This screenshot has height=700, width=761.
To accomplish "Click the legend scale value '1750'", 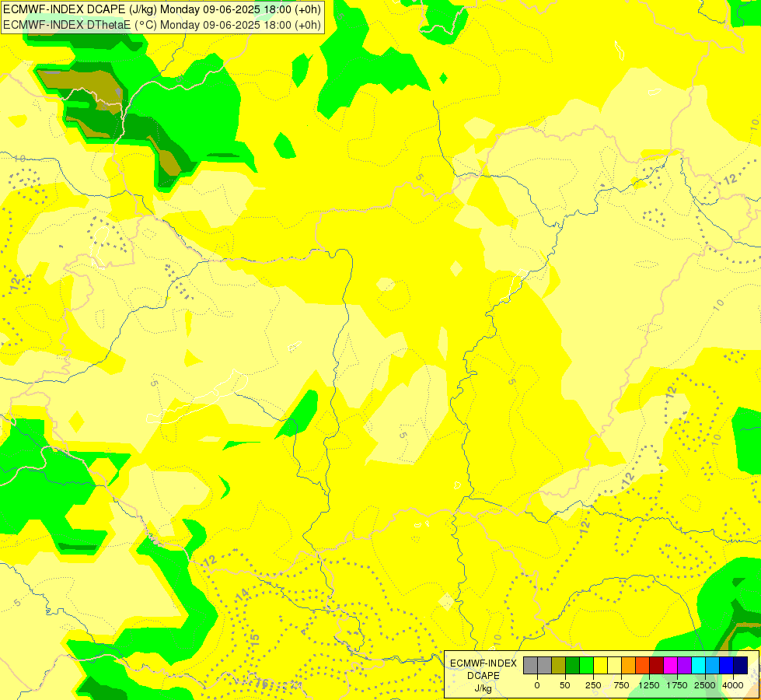I will tap(677, 685).
